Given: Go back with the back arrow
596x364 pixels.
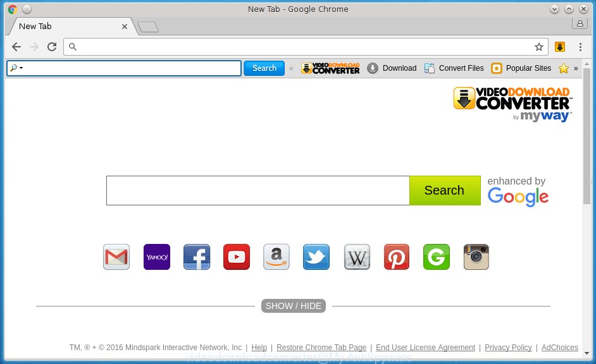Looking at the screenshot, I should pyautogui.click(x=16, y=47).
